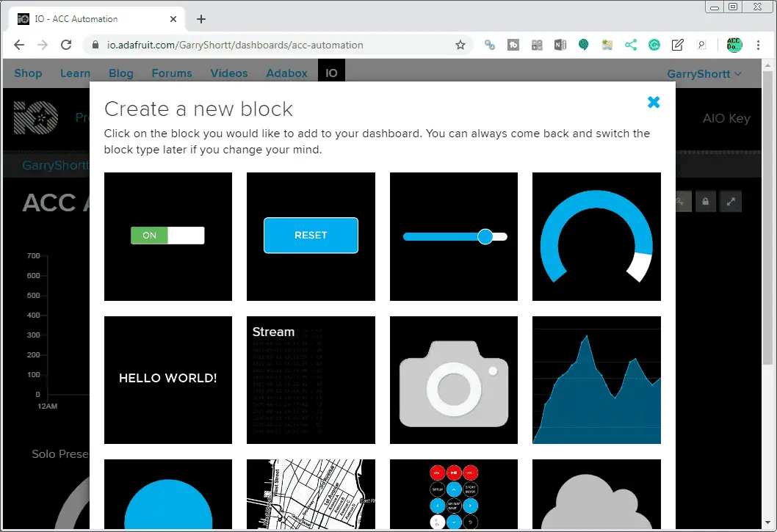The width and height of the screenshot is (777, 532).
Task: Choose the cloud icon block
Action: [x=596, y=495]
